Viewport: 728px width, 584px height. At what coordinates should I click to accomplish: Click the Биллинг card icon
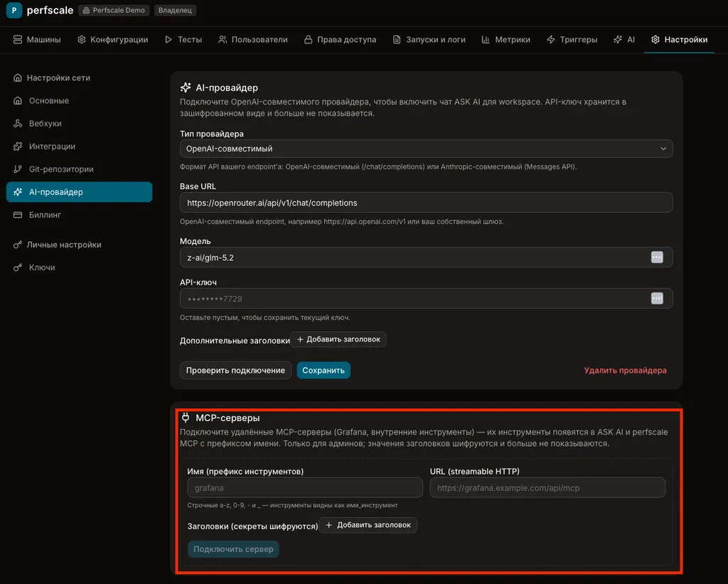coord(18,215)
